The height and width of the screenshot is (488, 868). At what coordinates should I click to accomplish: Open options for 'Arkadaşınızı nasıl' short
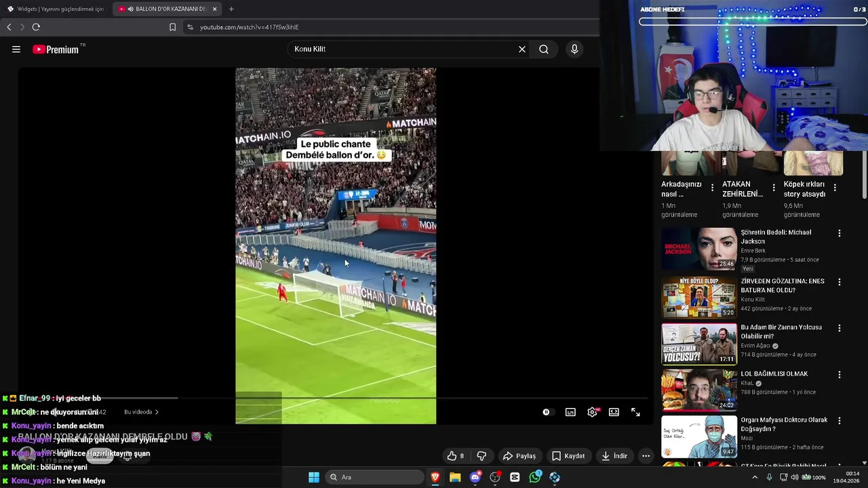pyautogui.click(x=712, y=188)
